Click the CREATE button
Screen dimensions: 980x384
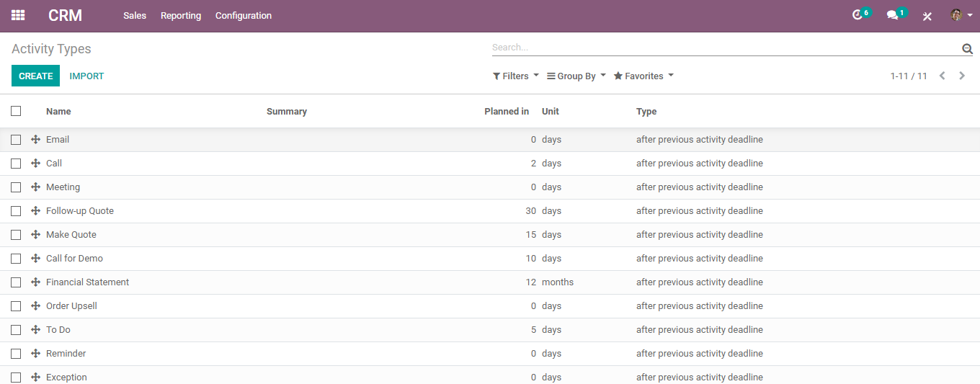[36, 76]
